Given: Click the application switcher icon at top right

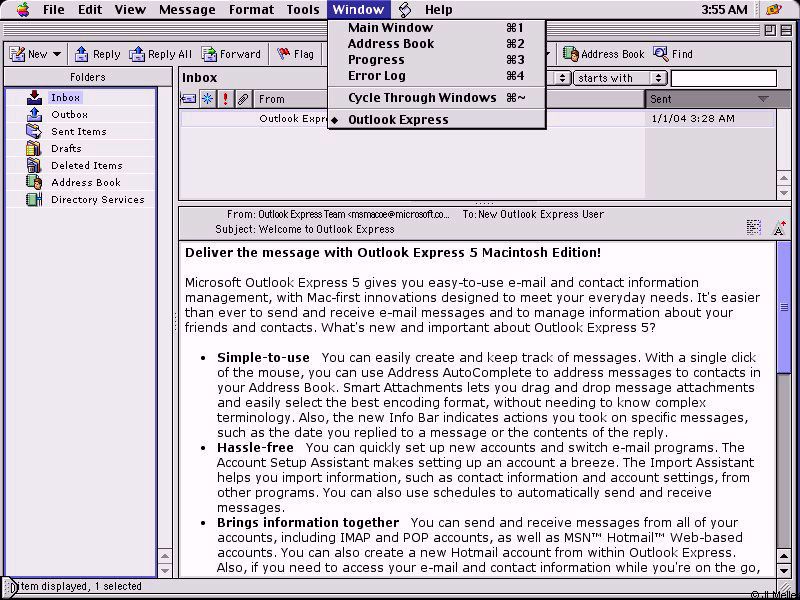Looking at the screenshot, I should [774, 9].
